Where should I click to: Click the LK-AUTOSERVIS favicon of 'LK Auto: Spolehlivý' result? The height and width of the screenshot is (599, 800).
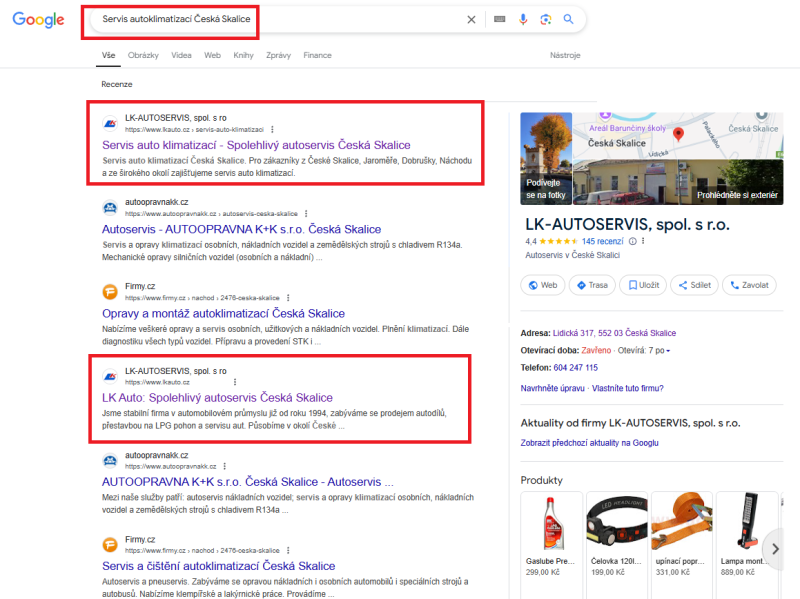[110, 377]
